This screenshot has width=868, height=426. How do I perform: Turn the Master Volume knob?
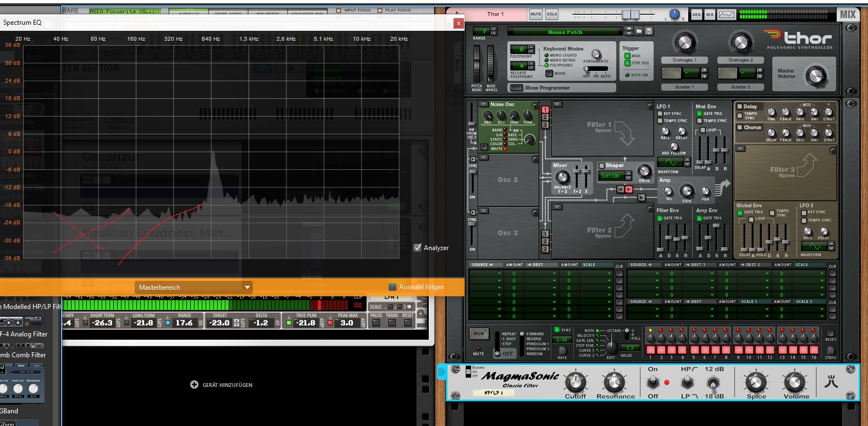(817, 76)
